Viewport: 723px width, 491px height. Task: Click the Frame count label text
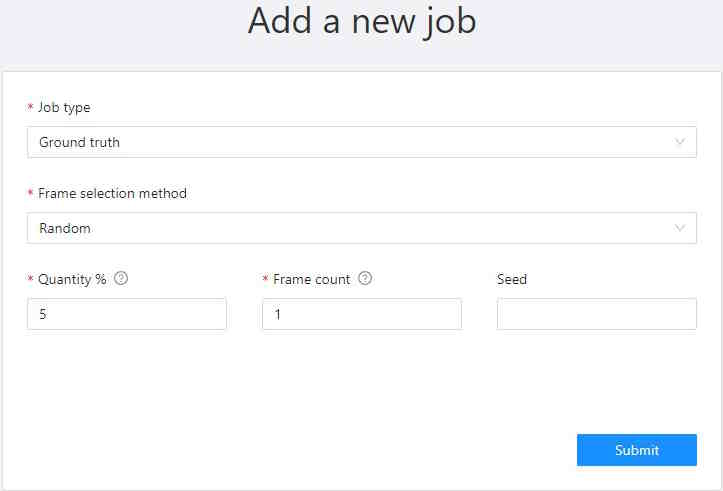click(312, 279)
